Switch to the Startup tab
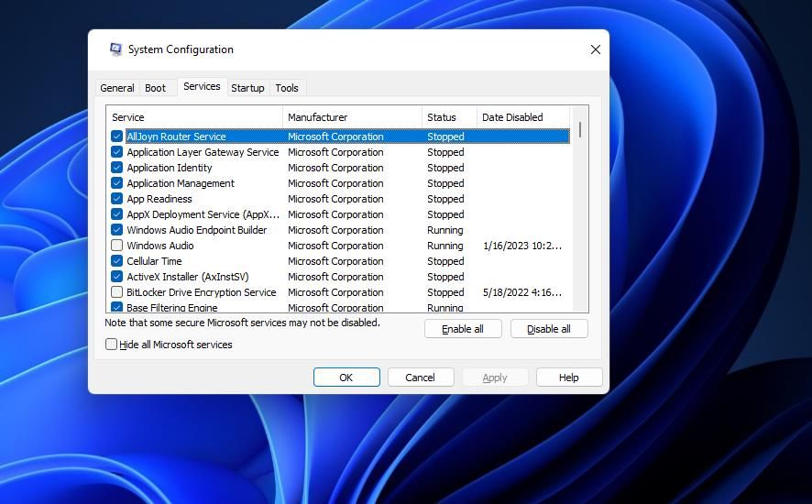The height and width of the screenshot is (504, 812). [247, 88]
